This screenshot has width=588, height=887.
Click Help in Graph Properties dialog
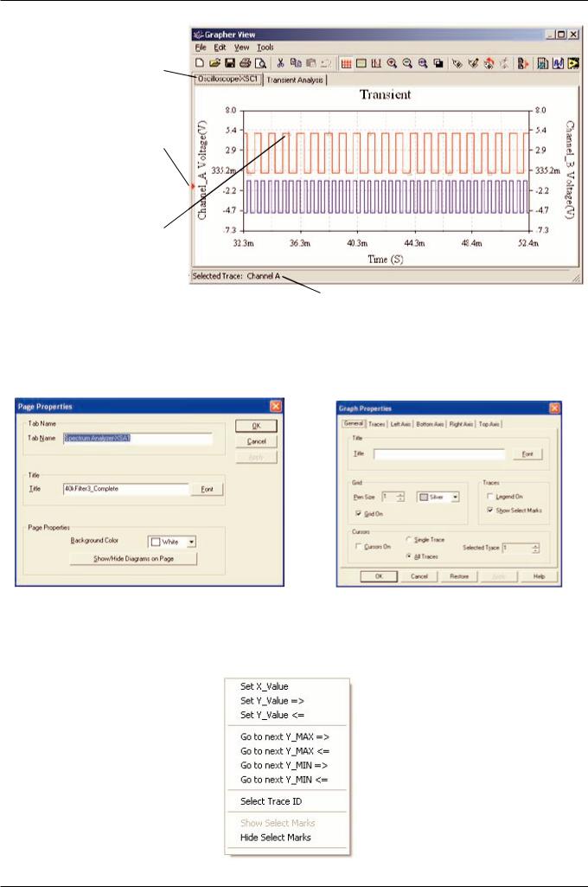pyautogui.click(x=540, y=576)
